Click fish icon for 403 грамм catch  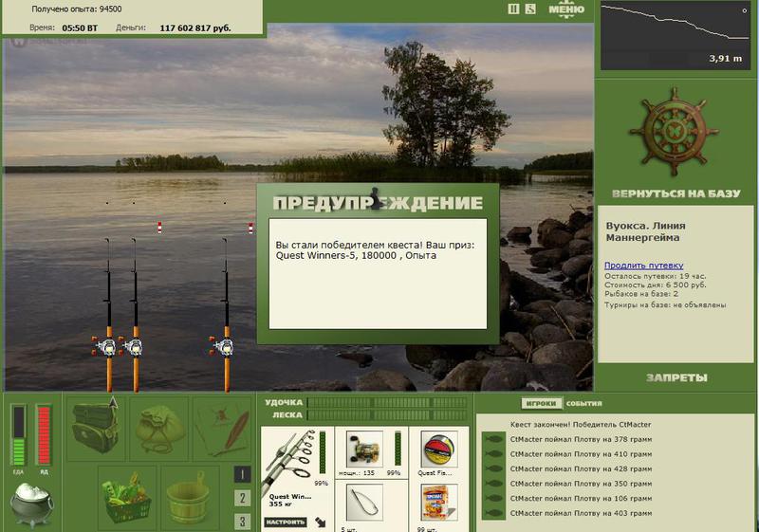tap(494, 513)
